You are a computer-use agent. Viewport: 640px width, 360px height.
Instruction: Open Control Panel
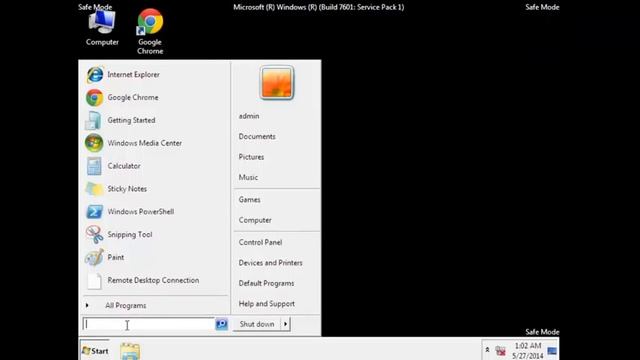[260, 242]
